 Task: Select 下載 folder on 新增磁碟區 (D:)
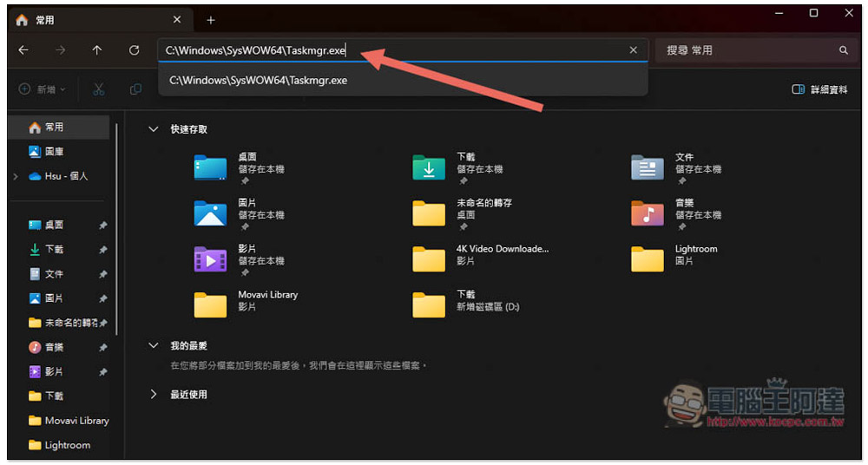tap(429, 305)
